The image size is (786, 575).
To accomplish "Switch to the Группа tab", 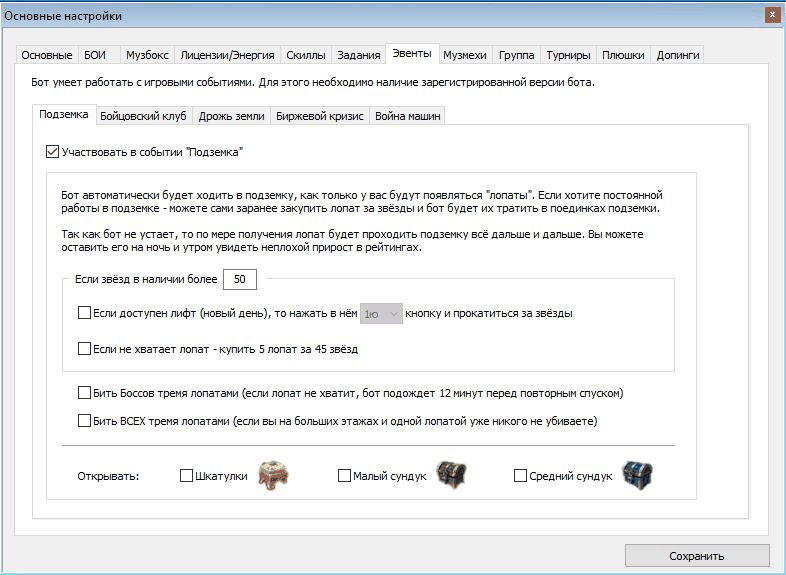I will pos(516,55).
